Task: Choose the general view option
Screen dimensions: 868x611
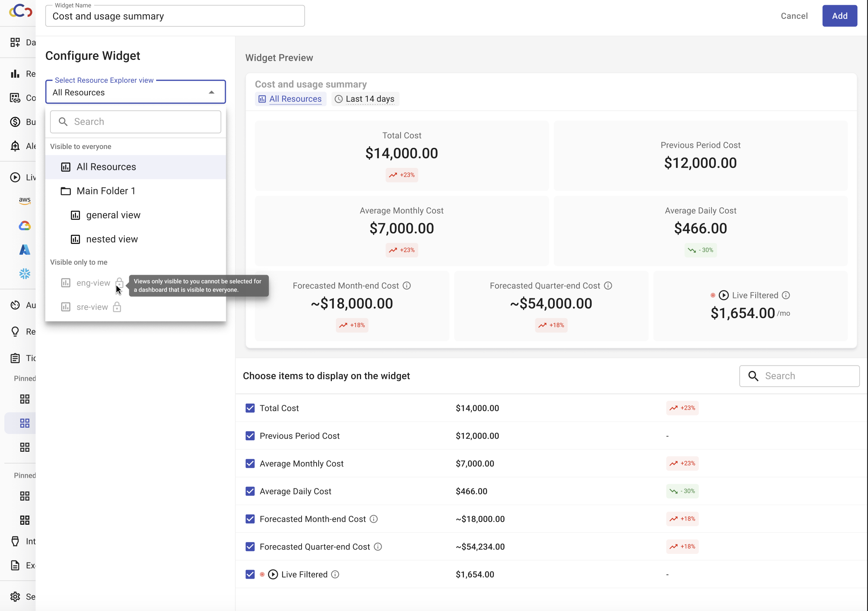Action: (x=136, y=215)
